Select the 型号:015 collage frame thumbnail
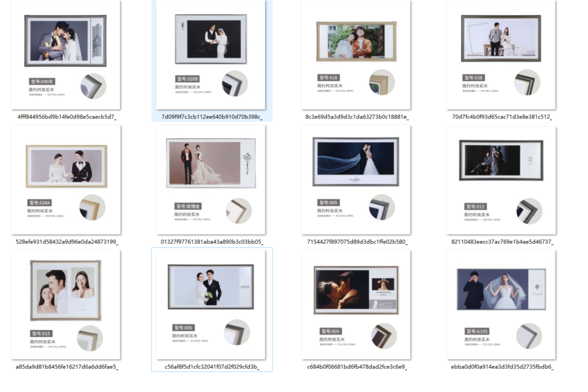The width and height of the screenshot is (588, 392). click(66, 305)
